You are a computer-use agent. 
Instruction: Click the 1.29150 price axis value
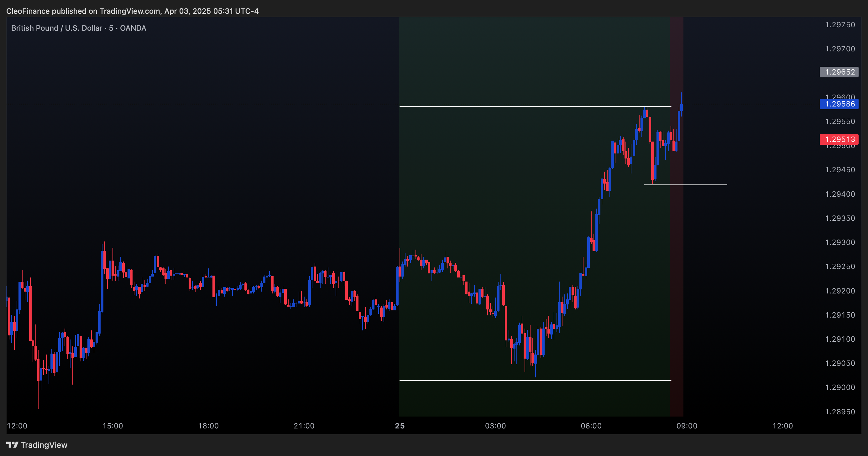coord(840,315)
